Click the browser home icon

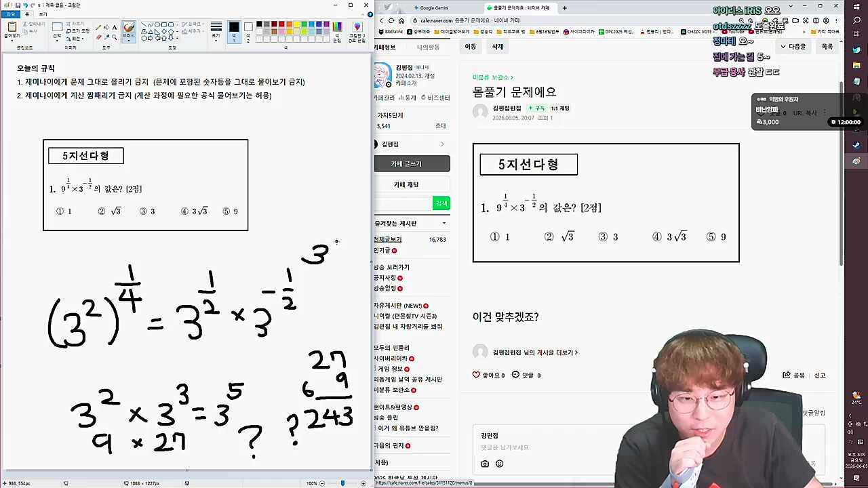(x=401, y=20)
